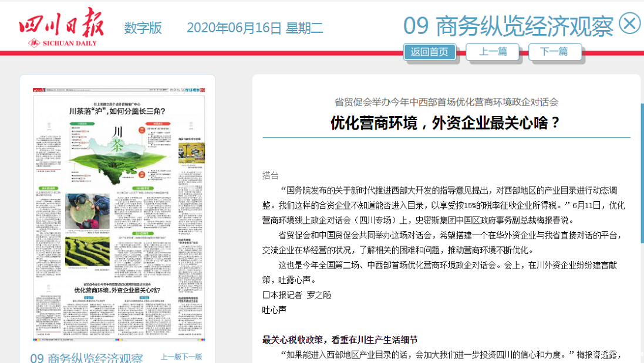
Task: Click the page title below the newspaper thumbnail
Action: pos(86,358)
